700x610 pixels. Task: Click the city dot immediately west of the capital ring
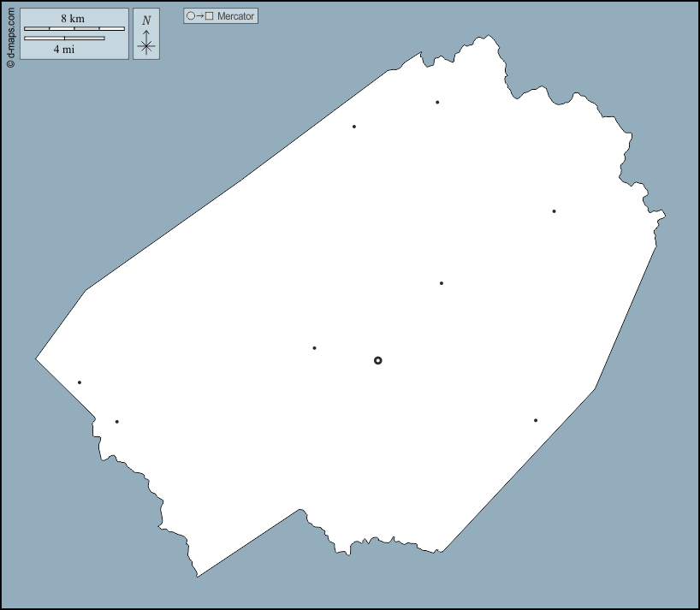[314, 348]
